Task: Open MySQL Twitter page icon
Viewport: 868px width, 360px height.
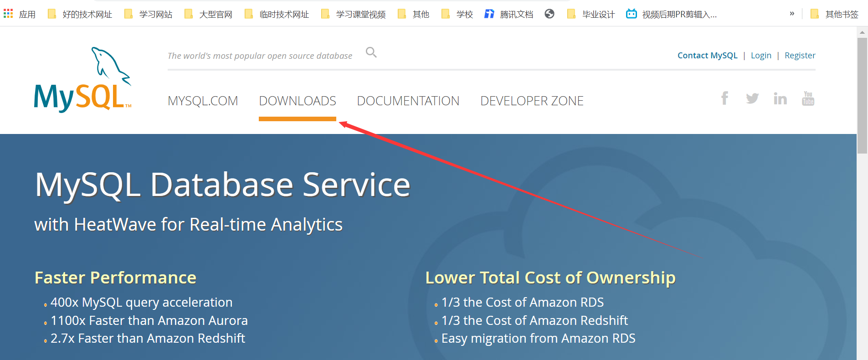Action: point(752,98)
